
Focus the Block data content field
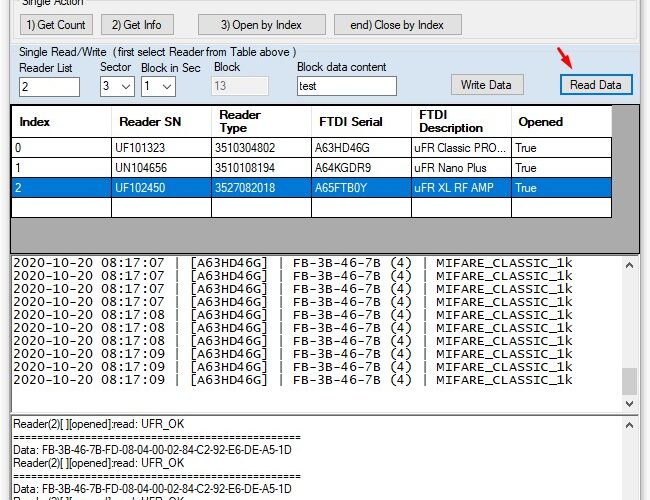pos(347,86)
